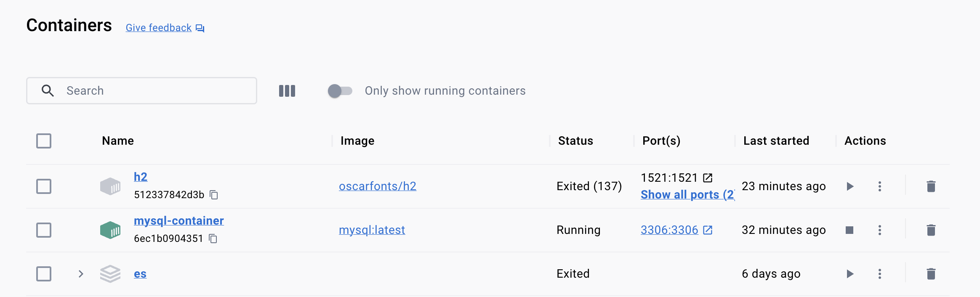Open port 1521:1521 in browser
The width and height of the screenshot is (980, 297).
[x=708, y=178]
